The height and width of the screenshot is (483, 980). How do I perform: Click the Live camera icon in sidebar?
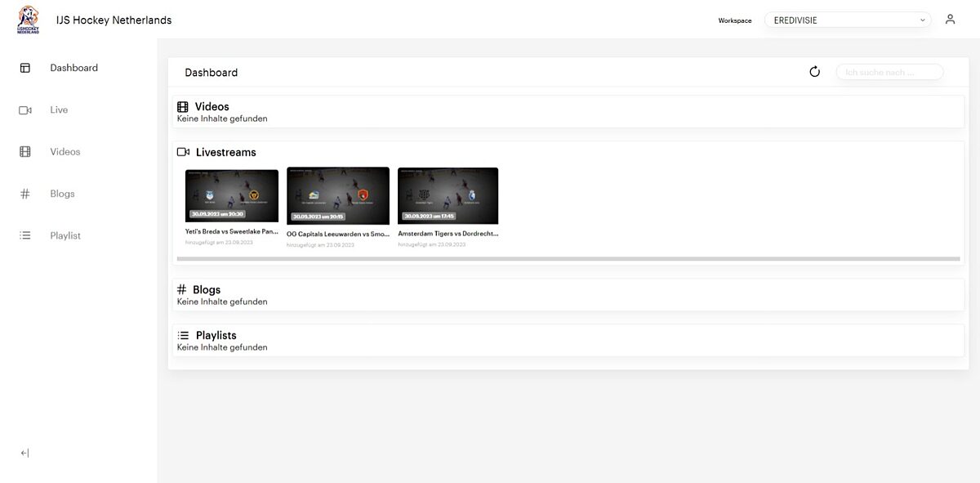pos(25,110)
